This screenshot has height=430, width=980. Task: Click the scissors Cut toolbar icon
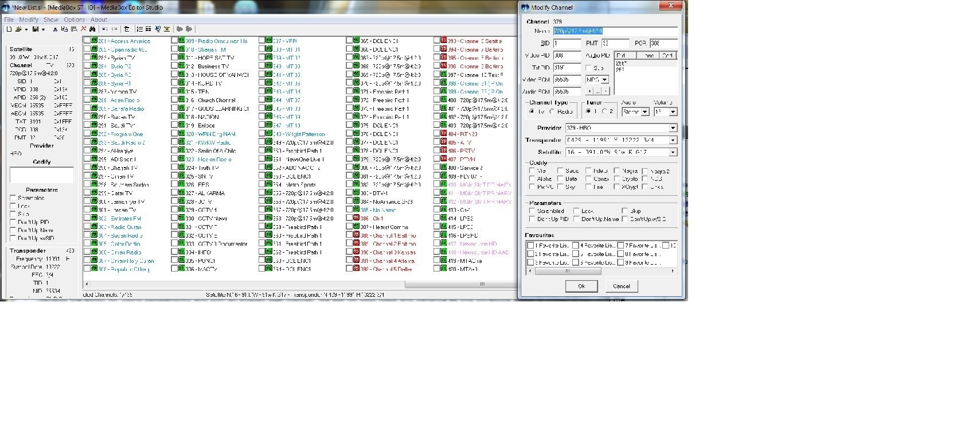(55, 29)
